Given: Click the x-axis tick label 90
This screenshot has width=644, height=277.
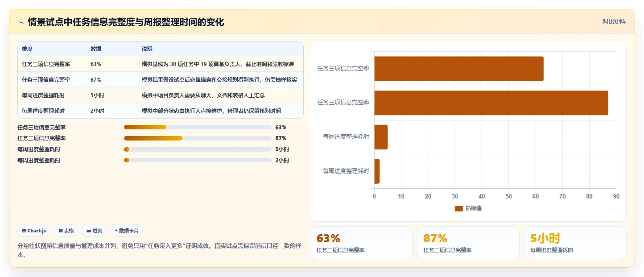Looking at the screenshot, I should coord(616,196).
